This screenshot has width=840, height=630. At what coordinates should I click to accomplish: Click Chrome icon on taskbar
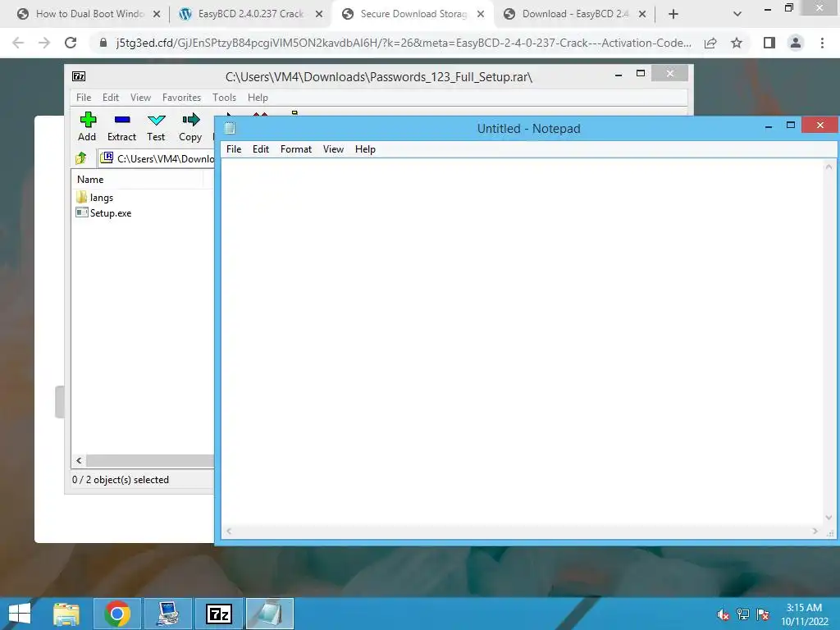point(117,614)
